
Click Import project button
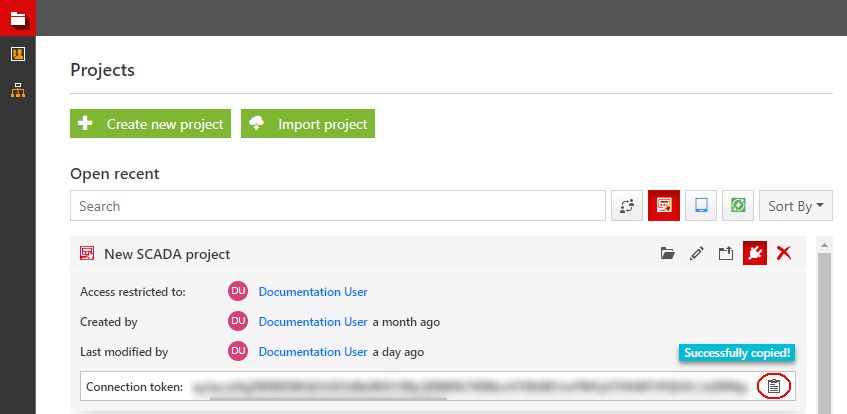(x=308, y=124)
